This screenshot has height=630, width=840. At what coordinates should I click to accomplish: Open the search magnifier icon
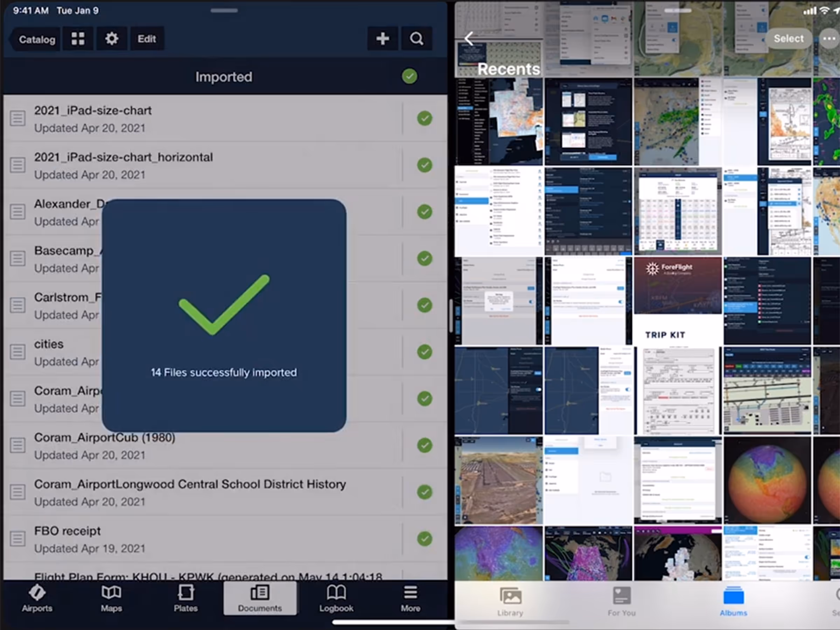416,38
